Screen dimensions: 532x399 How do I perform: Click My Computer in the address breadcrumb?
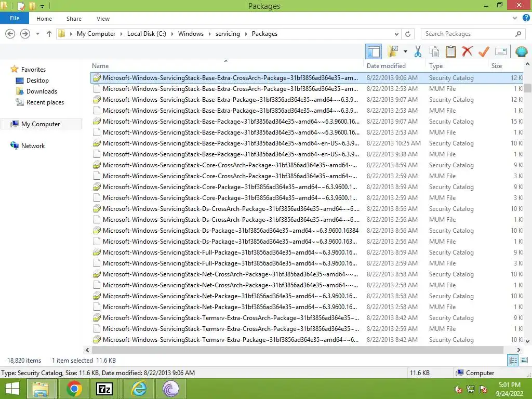[96, 34]
